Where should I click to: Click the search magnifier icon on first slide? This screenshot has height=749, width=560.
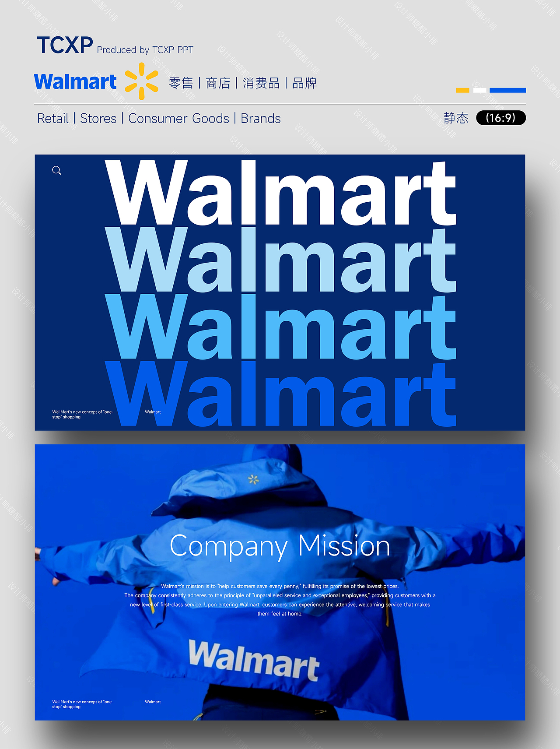click(x=56, y=170)
